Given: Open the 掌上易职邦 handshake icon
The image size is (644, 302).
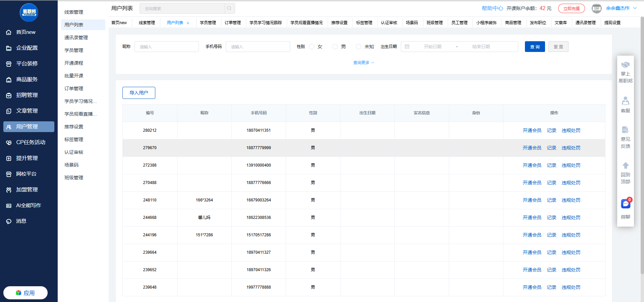Looking at the screenshot, I should [x=625, y=65].
